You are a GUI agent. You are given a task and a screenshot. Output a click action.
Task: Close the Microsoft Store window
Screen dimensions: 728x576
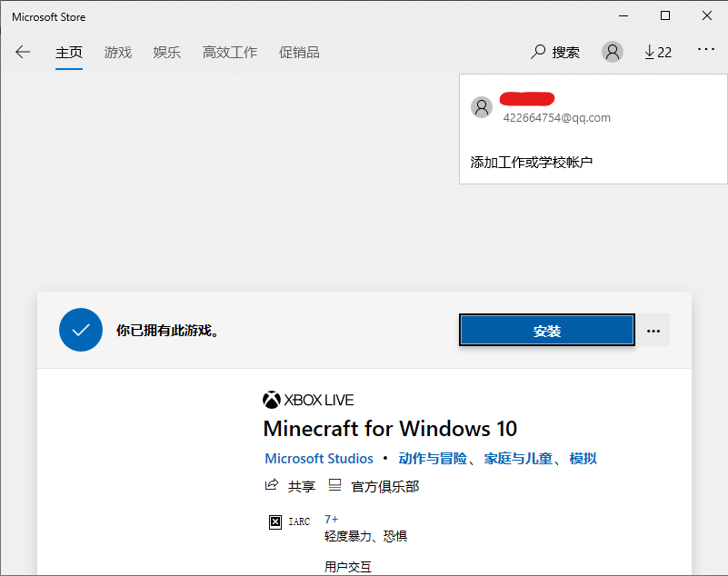(707, 15)
